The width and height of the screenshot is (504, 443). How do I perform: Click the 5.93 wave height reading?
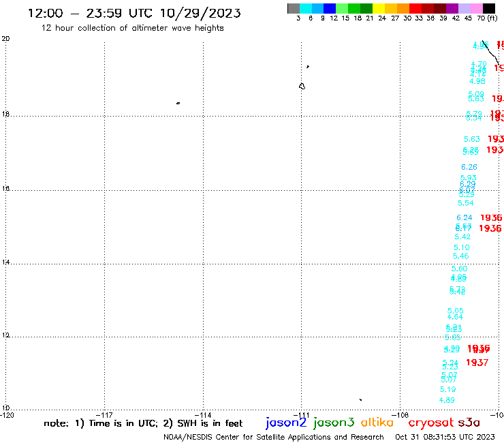point(468,178)
